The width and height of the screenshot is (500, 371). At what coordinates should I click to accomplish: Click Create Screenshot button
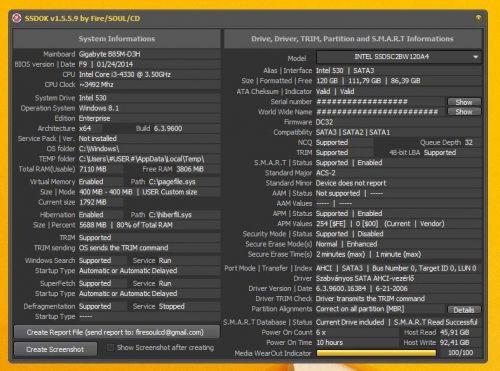[55, 349]
